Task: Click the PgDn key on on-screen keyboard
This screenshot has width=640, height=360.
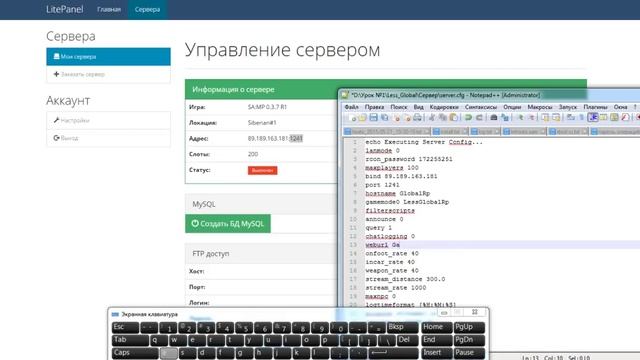Action: coord(469,340)
